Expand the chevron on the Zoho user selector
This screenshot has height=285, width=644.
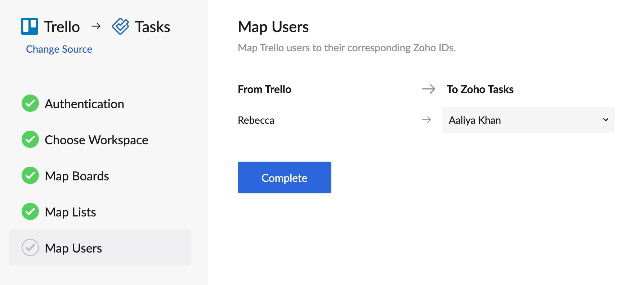click(x=605, y=120)
